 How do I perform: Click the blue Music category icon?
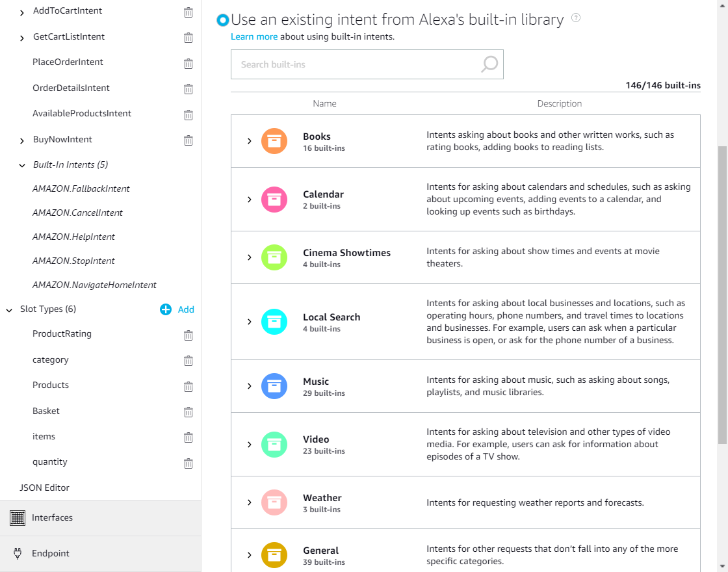click(274, 386)
